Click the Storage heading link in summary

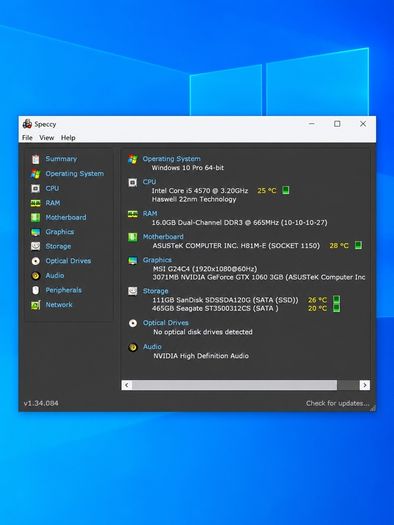click(x=156, y=291)
